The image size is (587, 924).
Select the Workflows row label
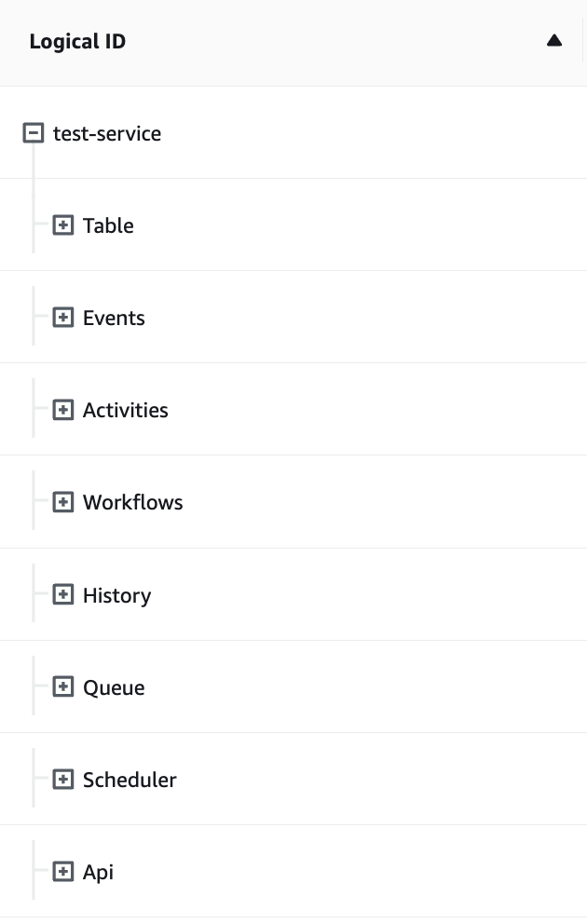click(x=132, y=502)
